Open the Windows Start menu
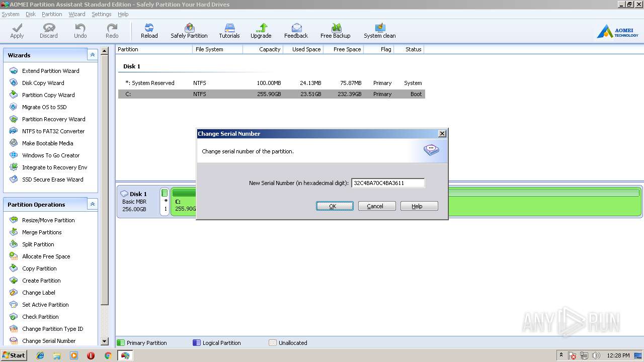This screenshot has height=362, width=644. [x=14, y=355]
